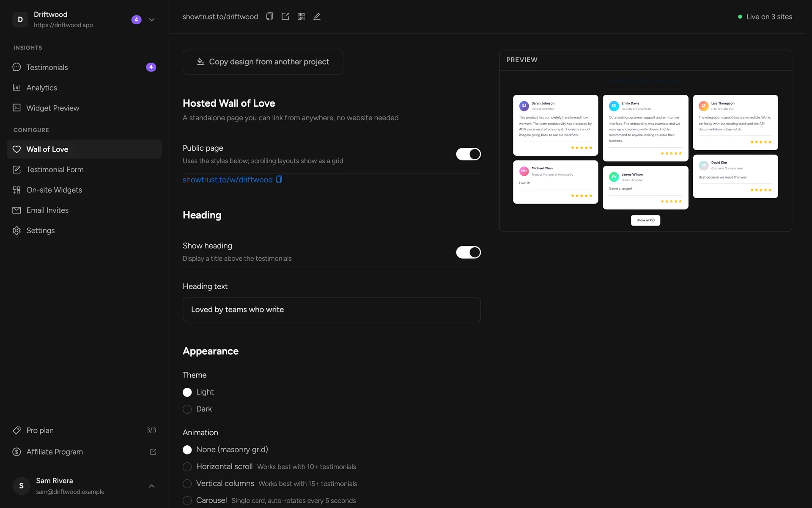Click the Testimonials speech bubble icon
The width and height of the screenshot is (812, 508).
click(16, 67)
